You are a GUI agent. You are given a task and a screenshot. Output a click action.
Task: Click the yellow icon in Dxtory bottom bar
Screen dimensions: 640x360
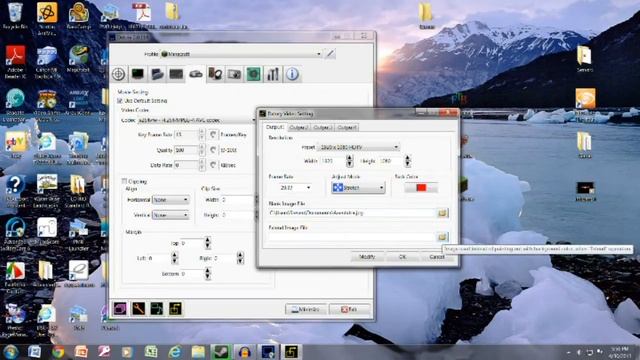[x=175, y=309]
